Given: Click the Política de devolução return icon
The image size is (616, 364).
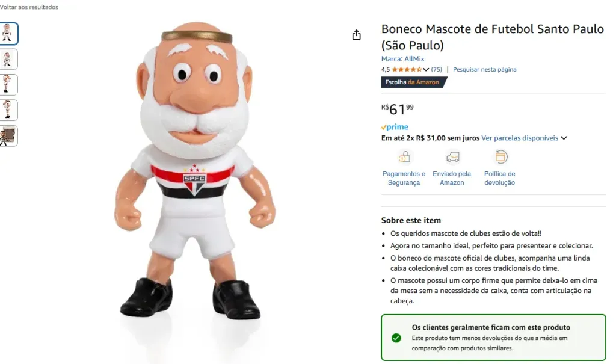Looking at the screenshot, I should (x=500, y=158).
